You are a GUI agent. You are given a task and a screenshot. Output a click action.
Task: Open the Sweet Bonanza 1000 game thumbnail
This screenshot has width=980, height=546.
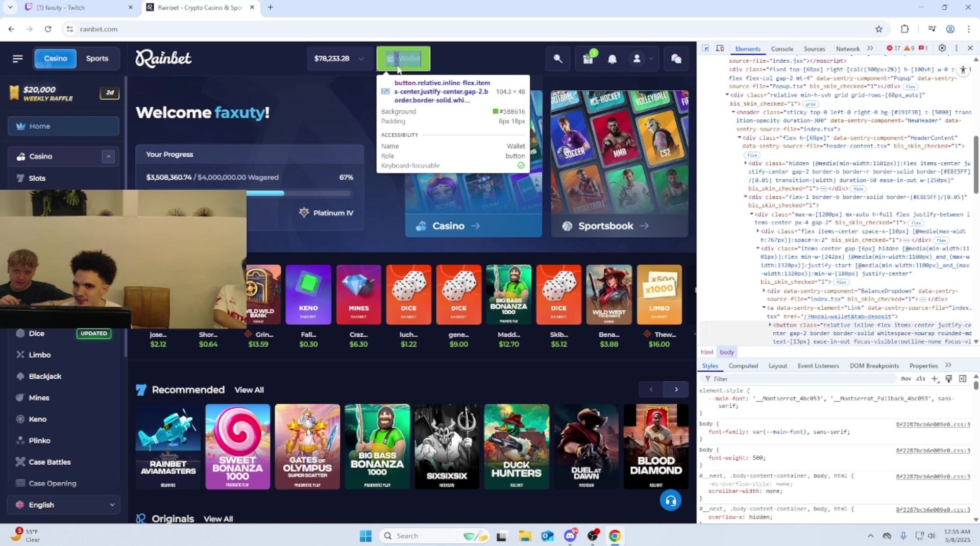[237, 446]
